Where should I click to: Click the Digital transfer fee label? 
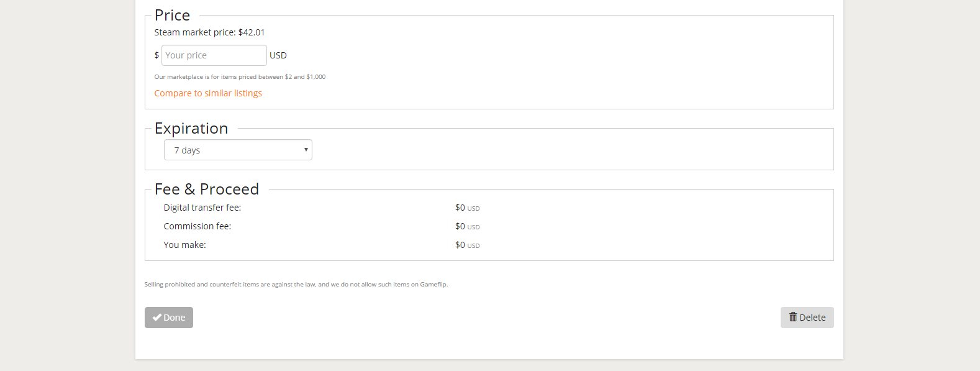202,208
